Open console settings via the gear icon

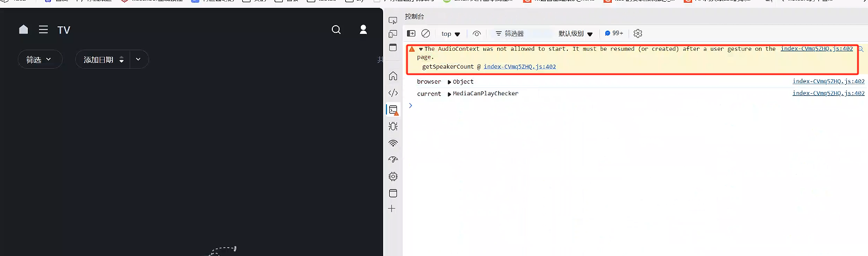(638, 33)
